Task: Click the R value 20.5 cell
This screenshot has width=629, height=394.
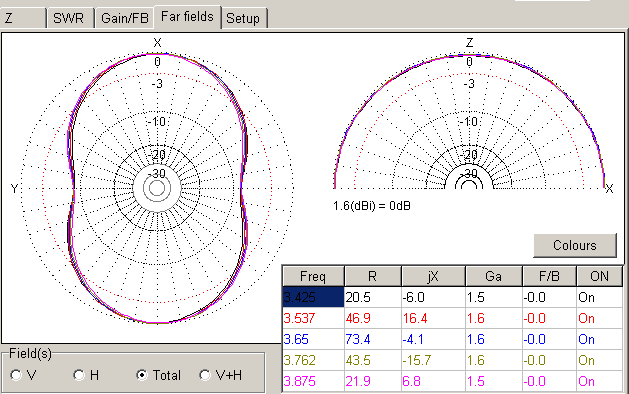Action: (x=373, y=297)
